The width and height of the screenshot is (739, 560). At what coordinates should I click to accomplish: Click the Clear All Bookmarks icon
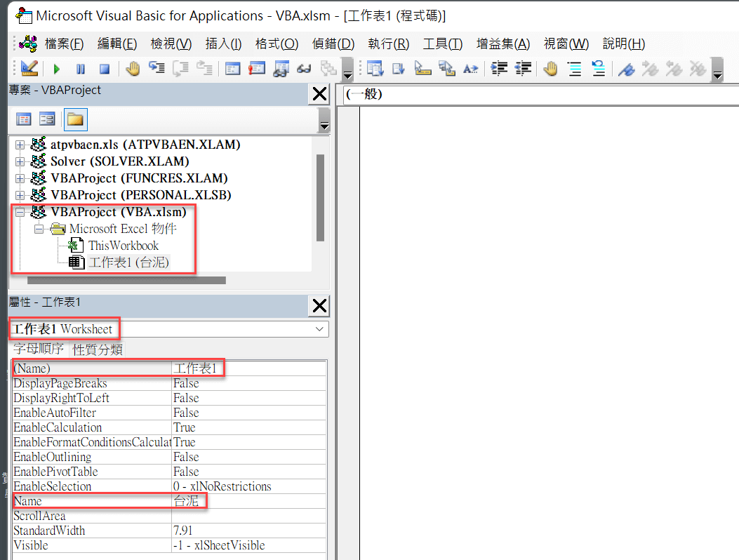(x=698, y=69)
